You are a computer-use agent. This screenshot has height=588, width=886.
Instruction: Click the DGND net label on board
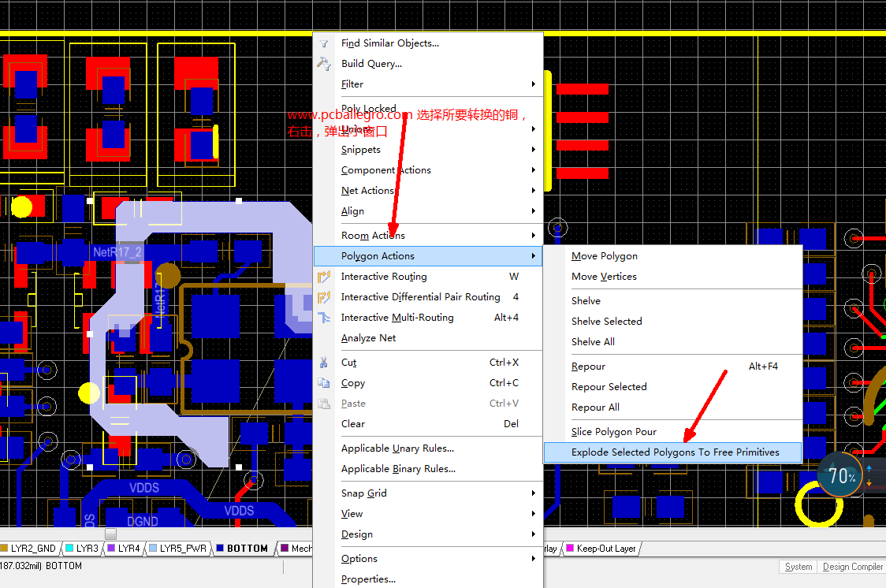(x=143, y=521)
